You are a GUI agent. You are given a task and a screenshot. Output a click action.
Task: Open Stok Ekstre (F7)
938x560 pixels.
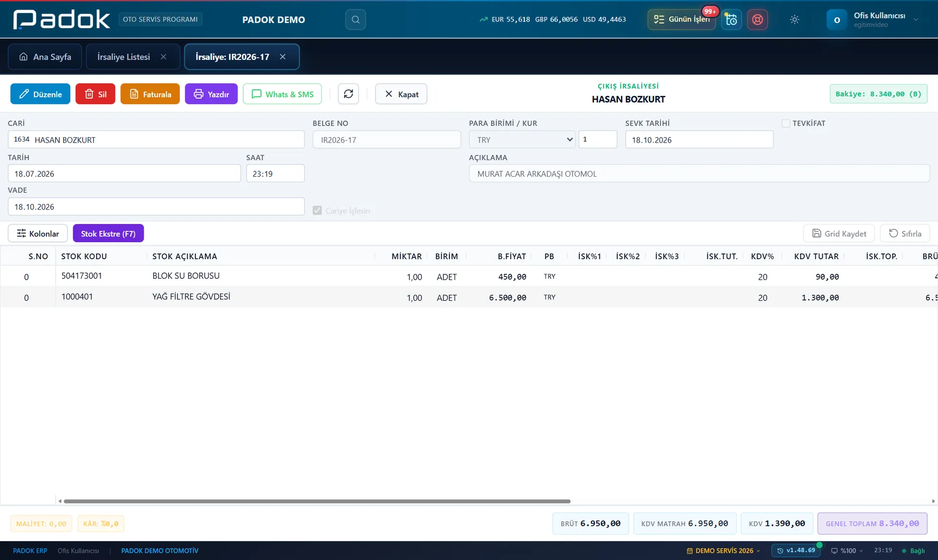click(108, 233)
